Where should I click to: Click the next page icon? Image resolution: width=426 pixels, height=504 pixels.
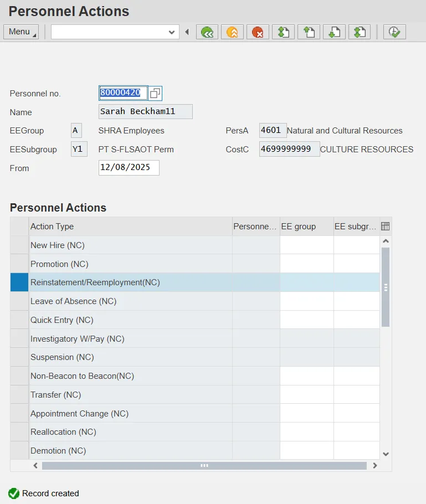tap(334, 32)
